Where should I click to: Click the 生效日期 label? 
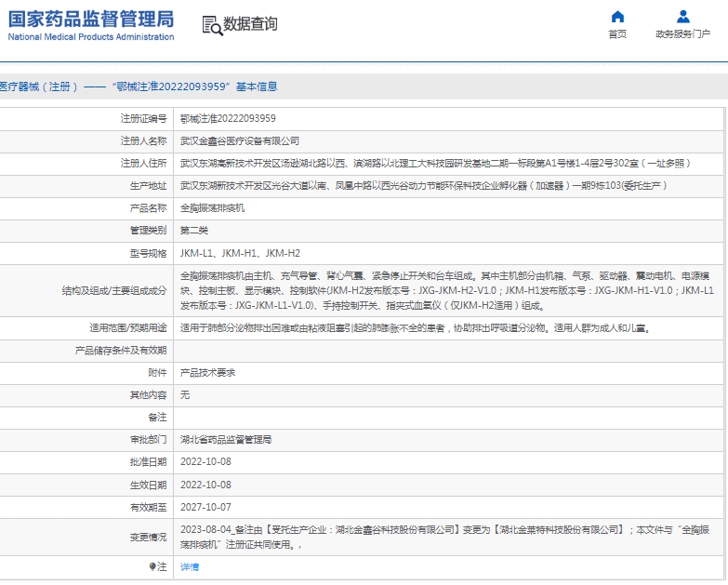point(148,485)
